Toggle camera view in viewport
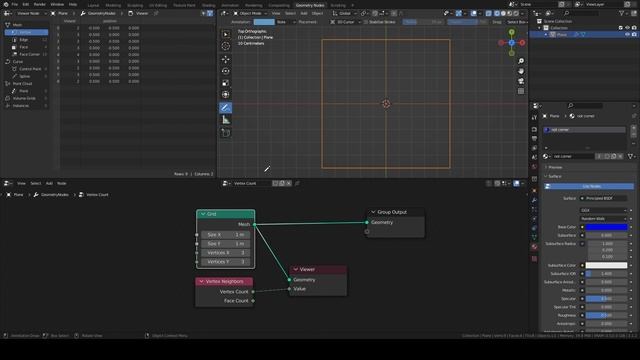 coord(521,81)
